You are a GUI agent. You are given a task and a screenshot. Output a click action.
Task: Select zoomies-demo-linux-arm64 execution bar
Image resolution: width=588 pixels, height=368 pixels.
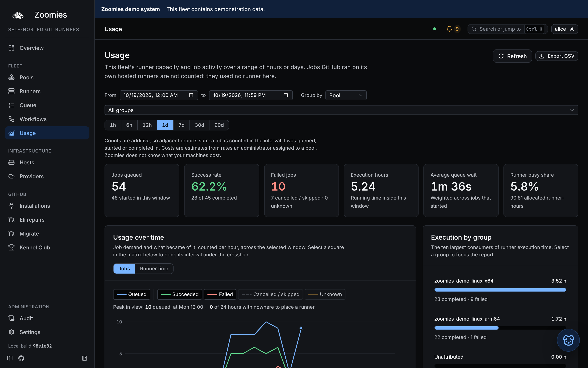500,328
